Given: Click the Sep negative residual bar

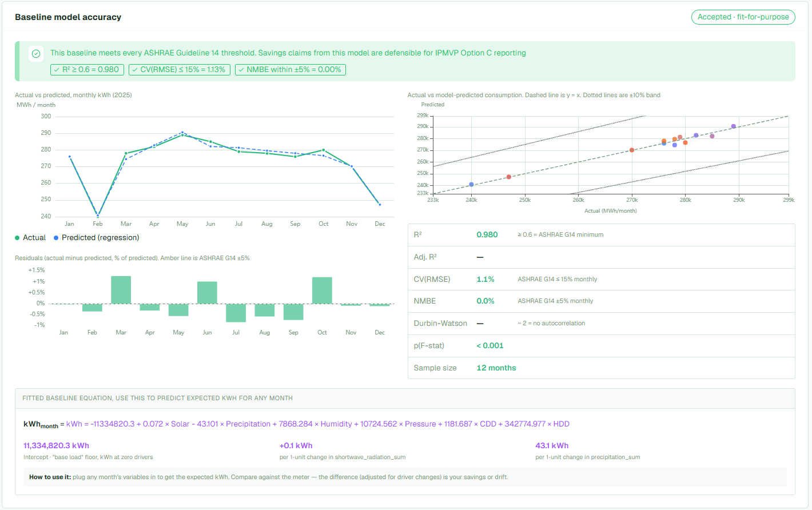Looking at the screenshot, I should (293, 312).
